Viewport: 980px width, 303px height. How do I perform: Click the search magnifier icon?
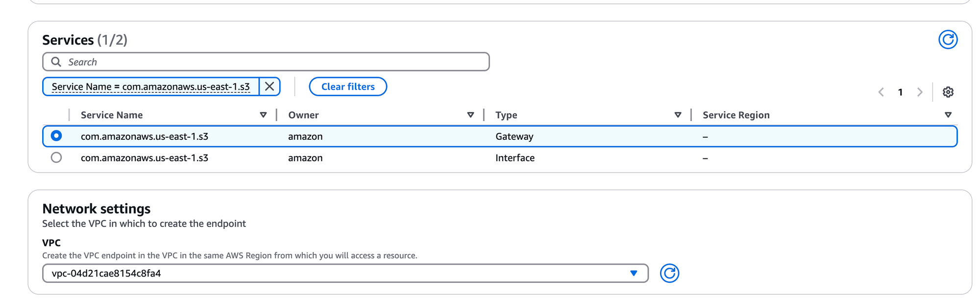56,62
